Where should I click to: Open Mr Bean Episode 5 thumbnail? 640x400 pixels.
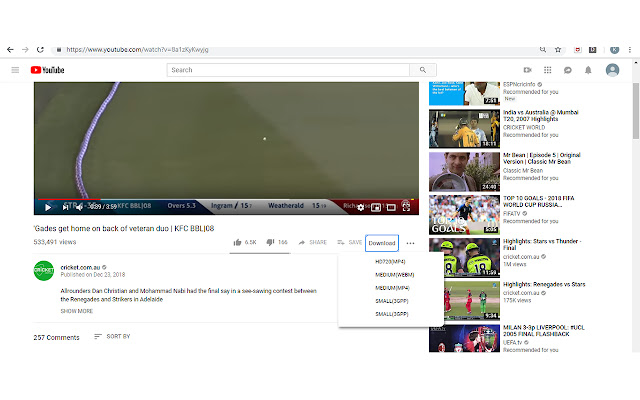click(x=464, y=172)
